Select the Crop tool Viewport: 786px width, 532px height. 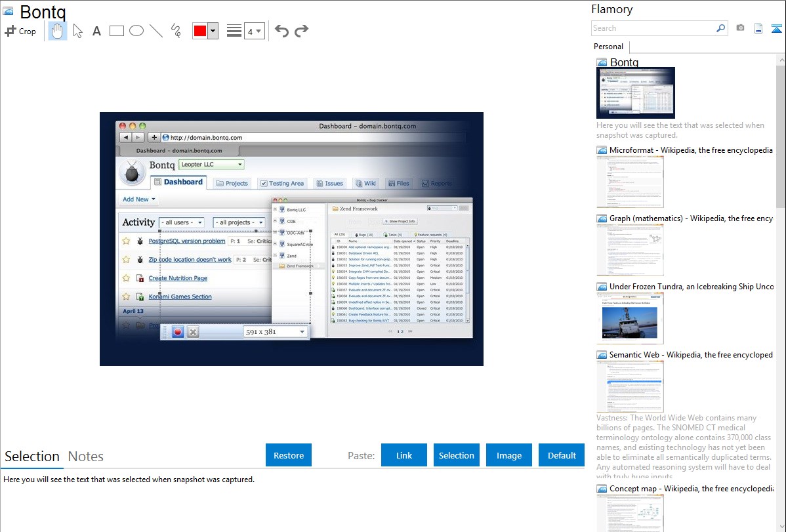tap(20, 31)
